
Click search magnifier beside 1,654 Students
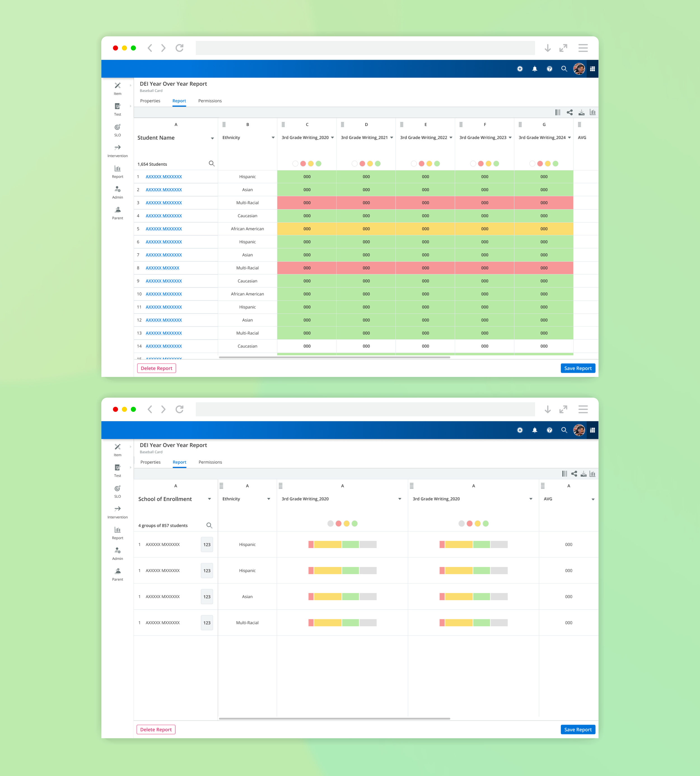coord(211,164)
